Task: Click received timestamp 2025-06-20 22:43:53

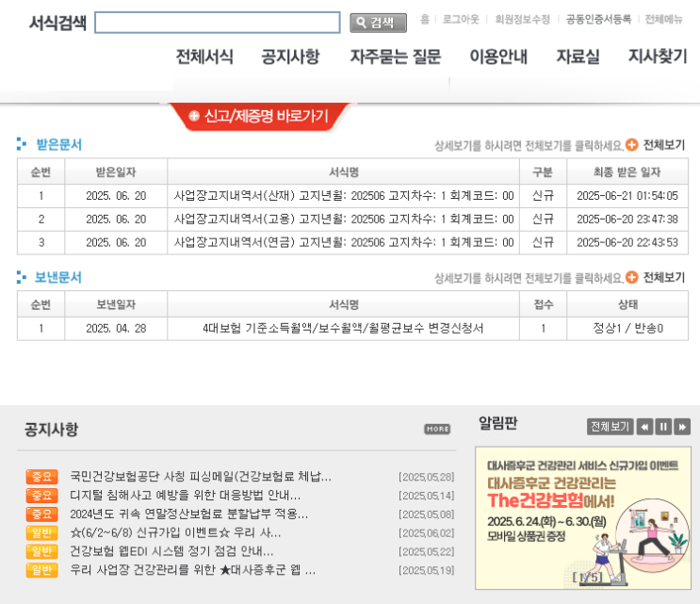Action: 627,242
